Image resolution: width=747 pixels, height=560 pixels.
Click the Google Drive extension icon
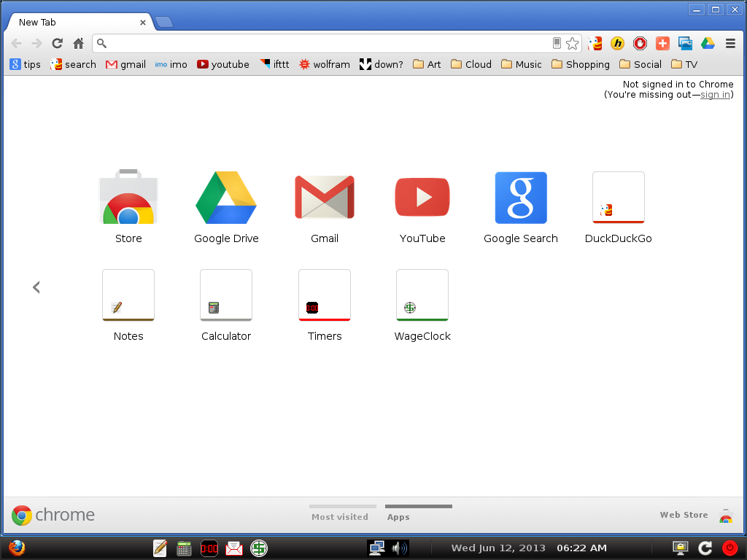pyautogui.click(x=708, y=43)
